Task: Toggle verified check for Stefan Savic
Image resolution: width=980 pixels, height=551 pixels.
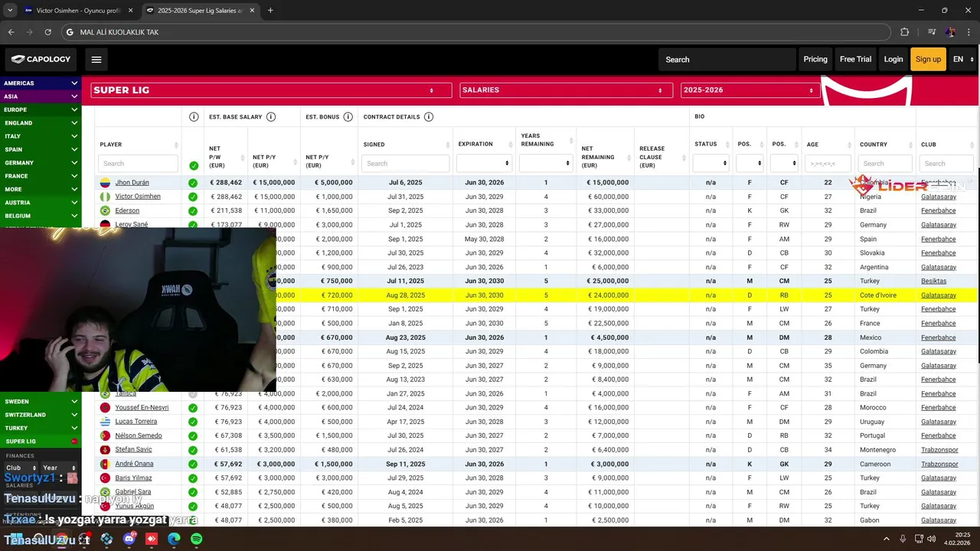Action: pos(193,450)
